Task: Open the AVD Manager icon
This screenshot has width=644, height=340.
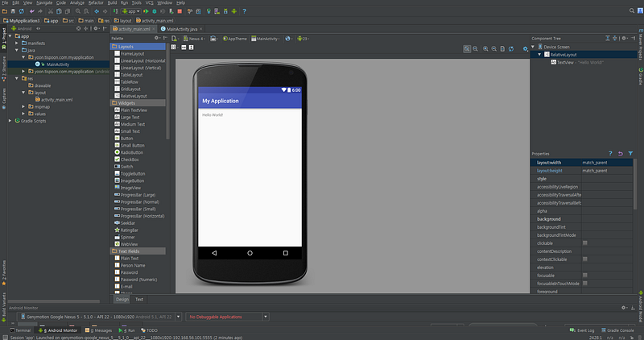Action: pyautogui.click(x=217, y=11)
